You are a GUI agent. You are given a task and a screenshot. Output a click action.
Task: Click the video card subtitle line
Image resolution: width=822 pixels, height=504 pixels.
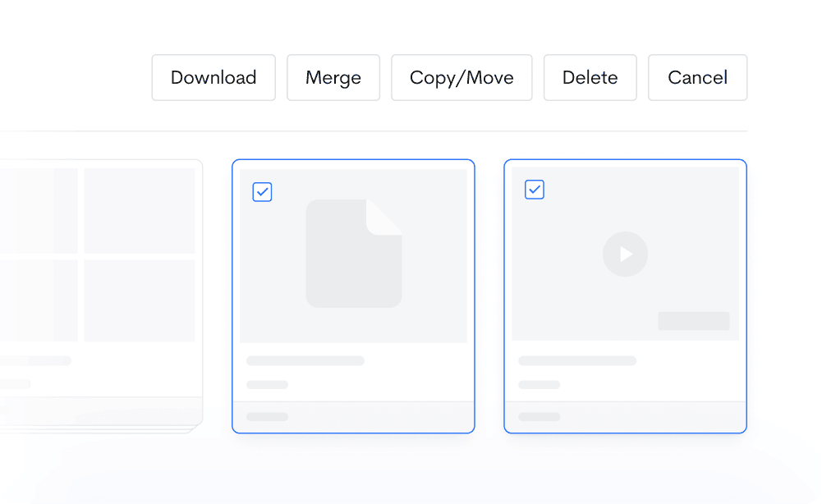coord(539,384)
